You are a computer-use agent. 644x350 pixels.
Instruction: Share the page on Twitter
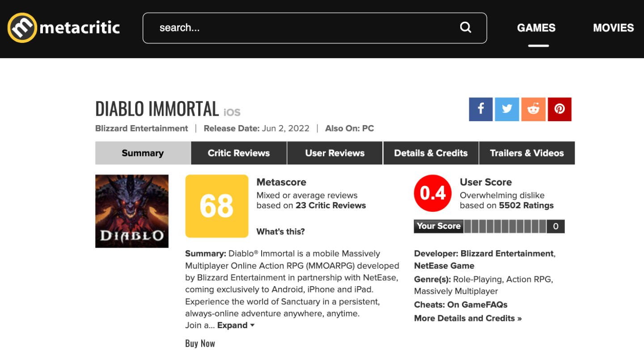tap(507, 109)
